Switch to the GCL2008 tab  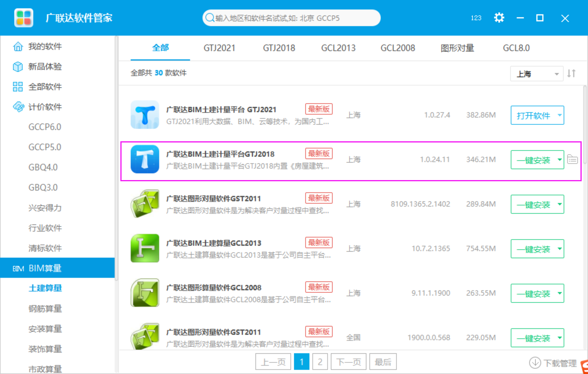[398, 48]
